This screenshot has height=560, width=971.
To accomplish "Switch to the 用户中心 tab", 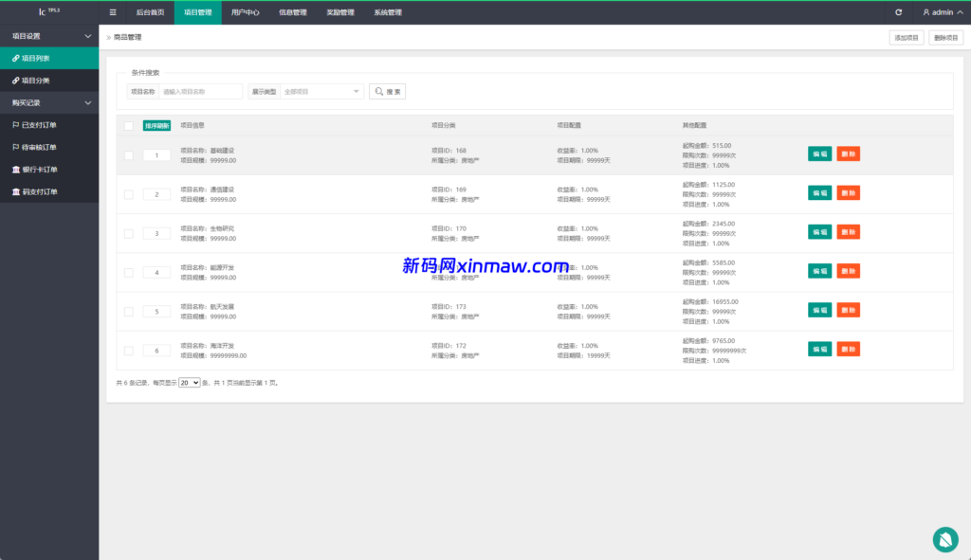I will pyautogui.click(x=246, y=12).
